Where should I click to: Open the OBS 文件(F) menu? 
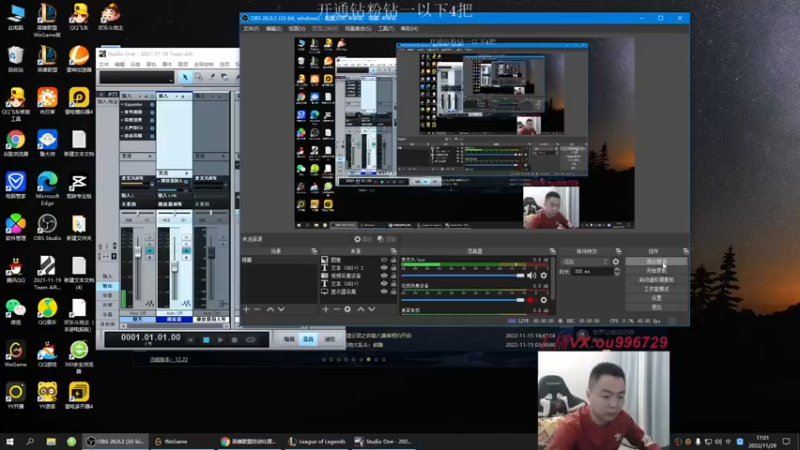[x=251, y=29]
